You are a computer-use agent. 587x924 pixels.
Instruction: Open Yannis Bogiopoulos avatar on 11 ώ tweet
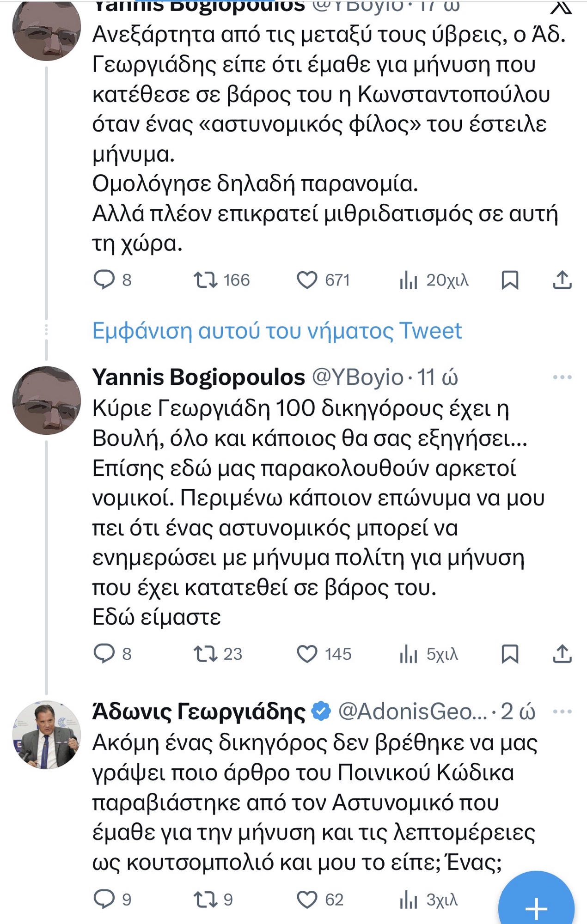coord(46,401)
